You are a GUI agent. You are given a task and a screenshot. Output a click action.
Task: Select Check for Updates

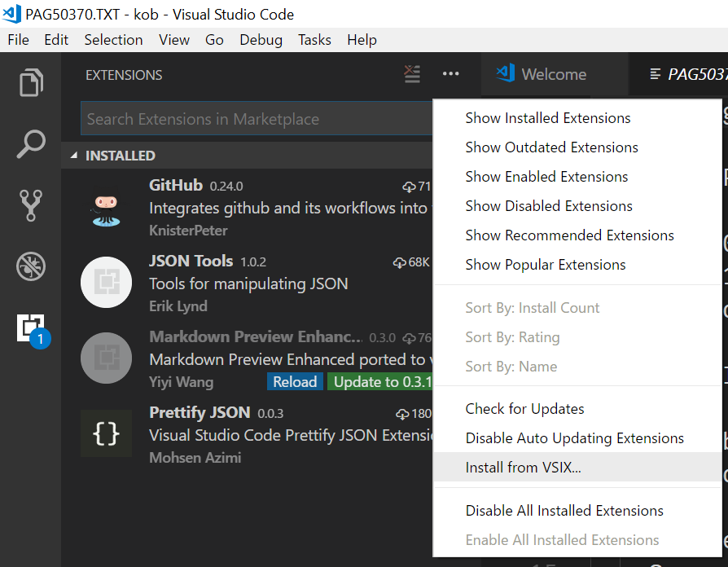[577, 409]
